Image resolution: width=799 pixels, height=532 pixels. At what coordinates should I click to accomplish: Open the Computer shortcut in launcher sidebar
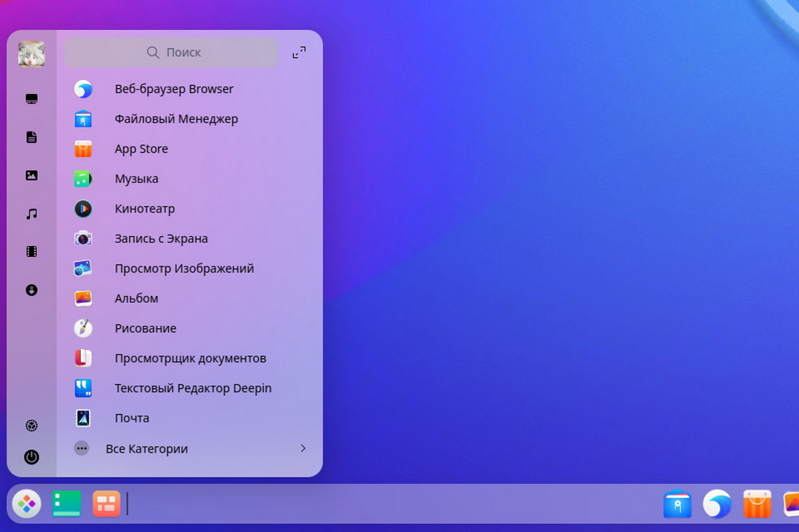[32, 99]
